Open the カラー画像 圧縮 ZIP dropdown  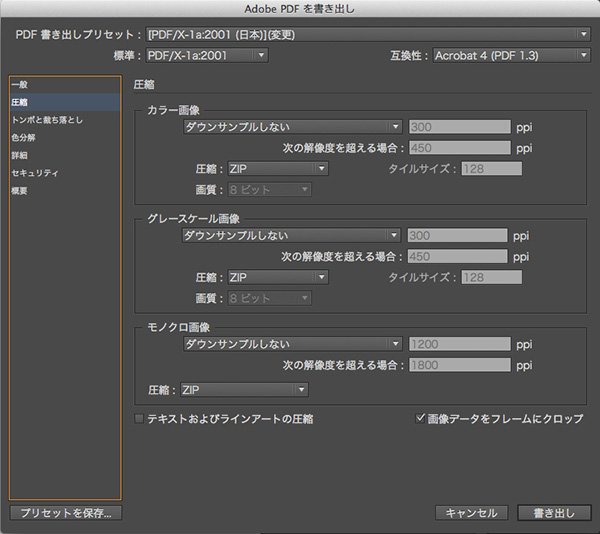coord(278,169)
